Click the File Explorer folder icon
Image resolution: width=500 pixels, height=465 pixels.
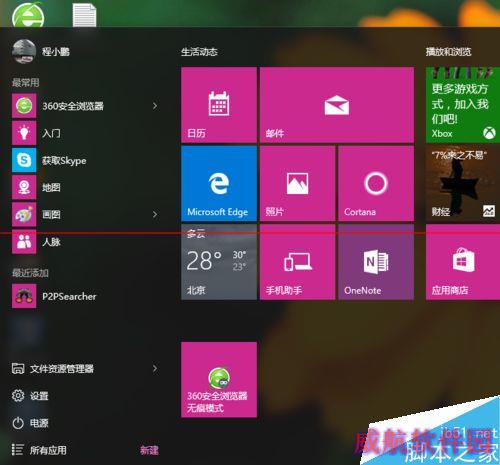tap(18, 368)
